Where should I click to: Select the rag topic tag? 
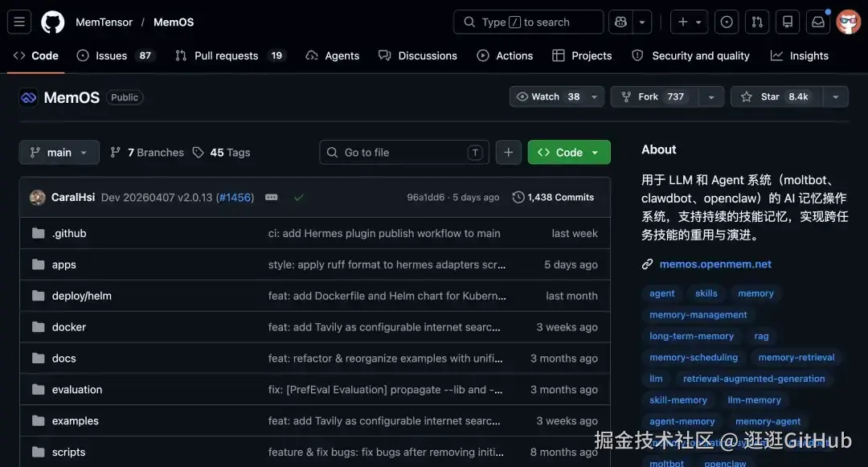(x=761, y=336)
